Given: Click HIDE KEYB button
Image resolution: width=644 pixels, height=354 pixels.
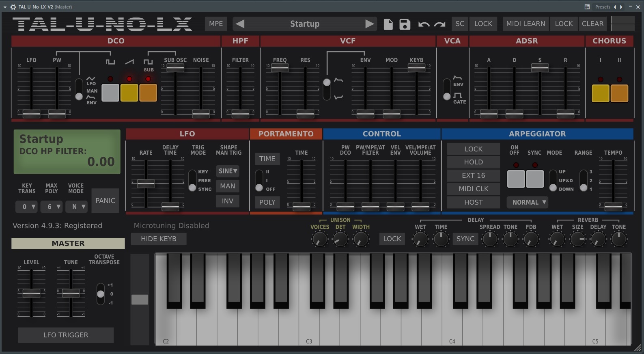Looking at the screenshot, I should click(159, 239).
